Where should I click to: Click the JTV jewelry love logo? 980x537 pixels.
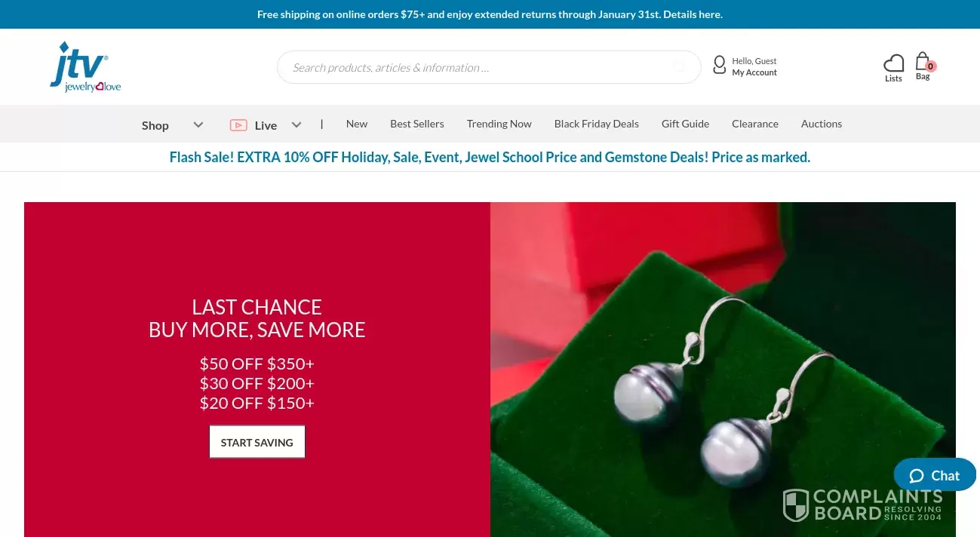(x=85, y=67)
